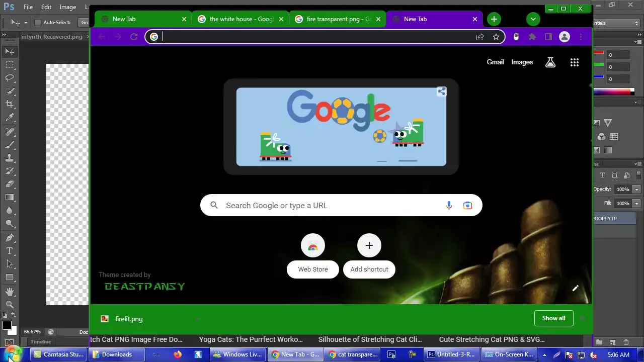
Task: Switch foreground and background colors
Action: pyautogui.click(x=14, y=315)
